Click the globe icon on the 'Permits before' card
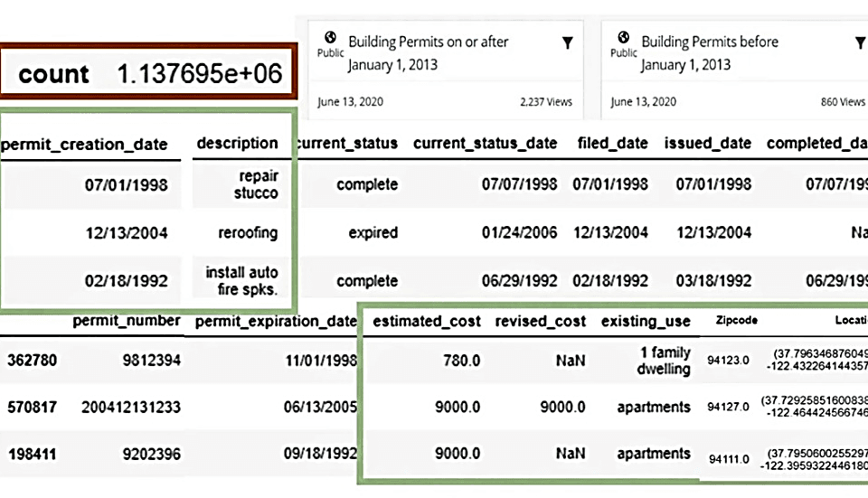Screen dimensions: 868x498 [623, 38]
